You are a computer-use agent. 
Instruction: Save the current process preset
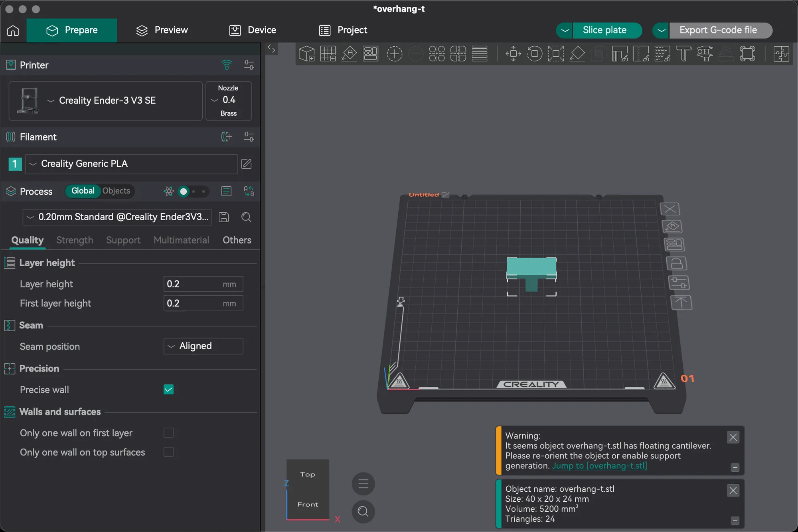pyautogui.click(x=224, y=217)
